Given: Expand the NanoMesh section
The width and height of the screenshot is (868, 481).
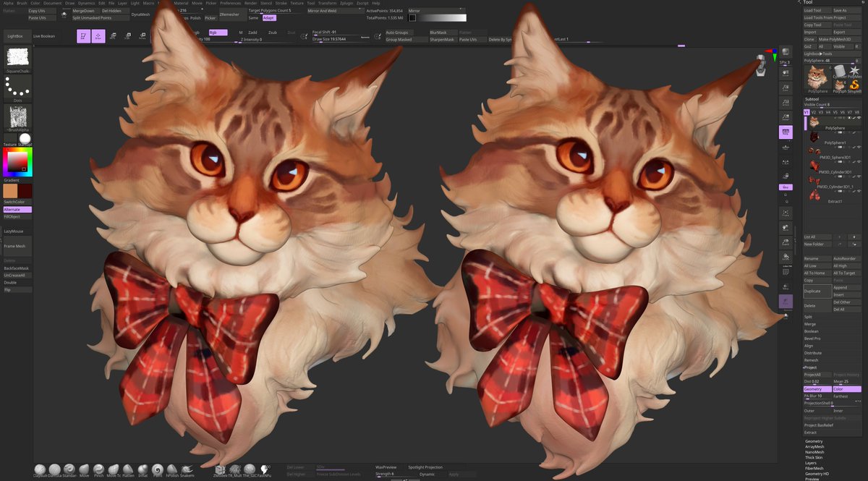Looking at the screenshot, I should [814, 452].
